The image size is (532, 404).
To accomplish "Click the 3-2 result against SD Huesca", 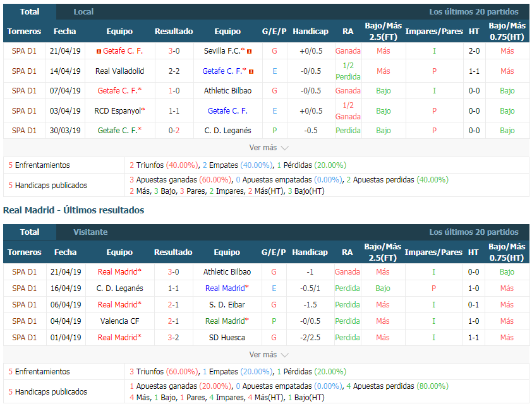I will tap(173, 338).
